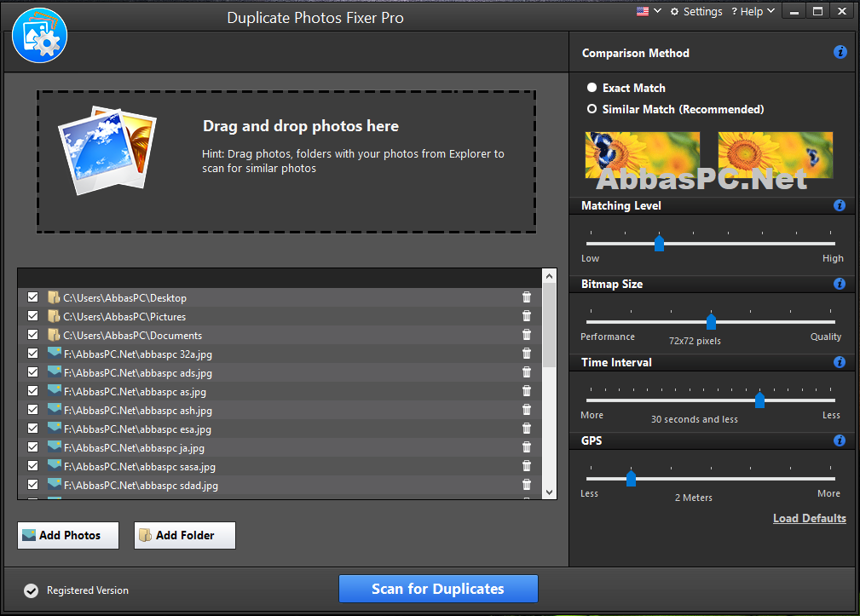
Task: Trash the abbaspc esa.jpg entry
Action: (527, 429)
